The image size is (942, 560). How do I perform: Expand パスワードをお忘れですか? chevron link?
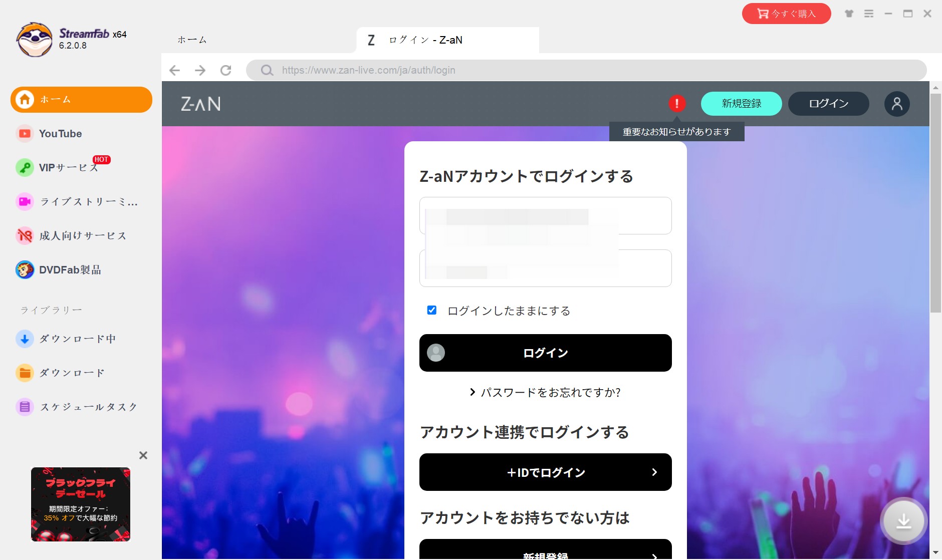[545, 392]
